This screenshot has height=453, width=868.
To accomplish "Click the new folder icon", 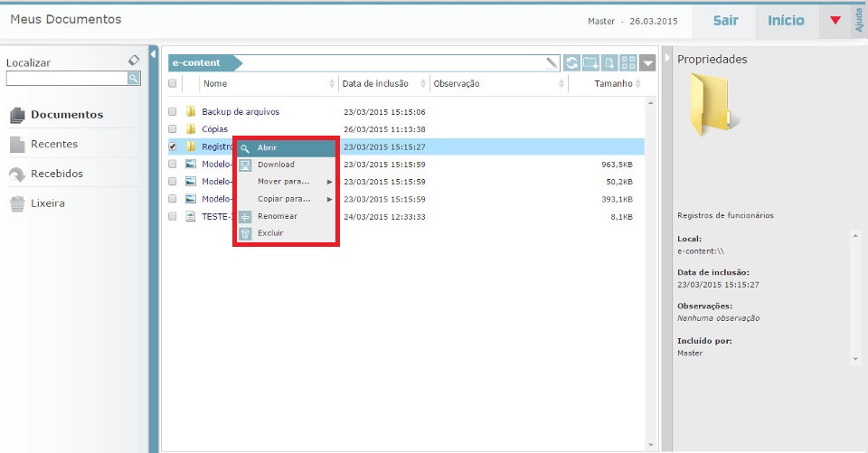I will [x=590, y=62].
